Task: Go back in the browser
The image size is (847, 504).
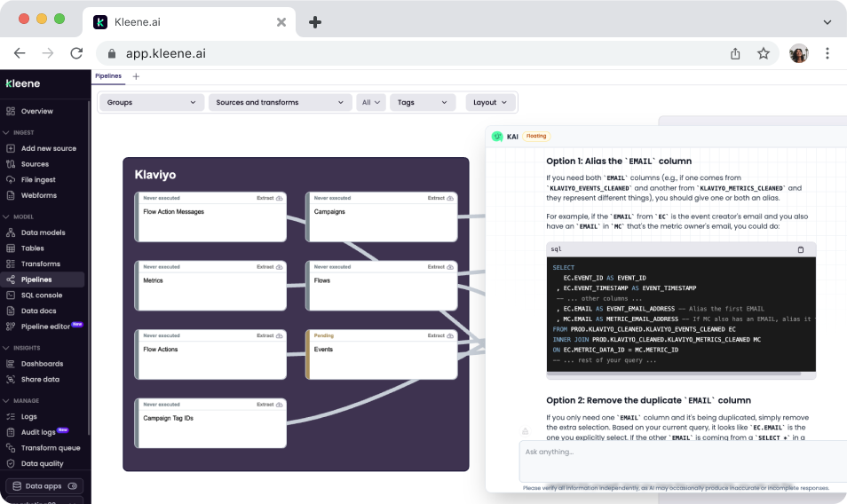Action: click(x=20, y=53)
